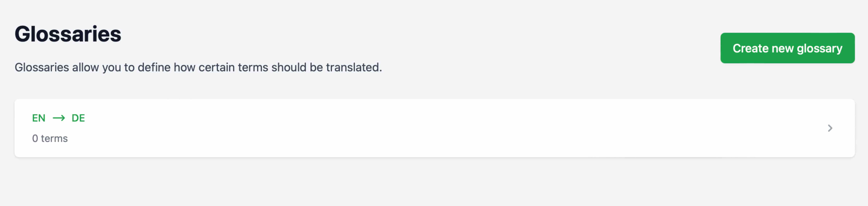Select the DE target language label
This screenshot has width=868, height=206.
78,118
